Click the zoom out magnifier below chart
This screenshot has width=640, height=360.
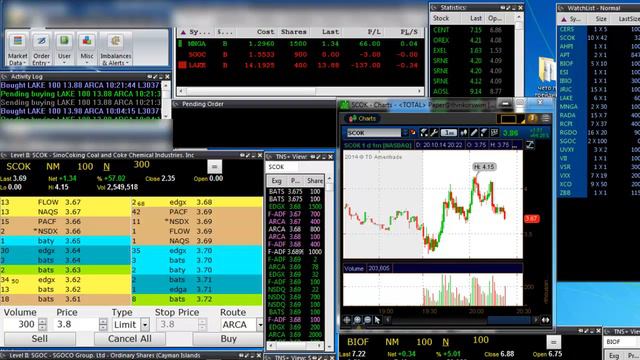click(367, 320)
